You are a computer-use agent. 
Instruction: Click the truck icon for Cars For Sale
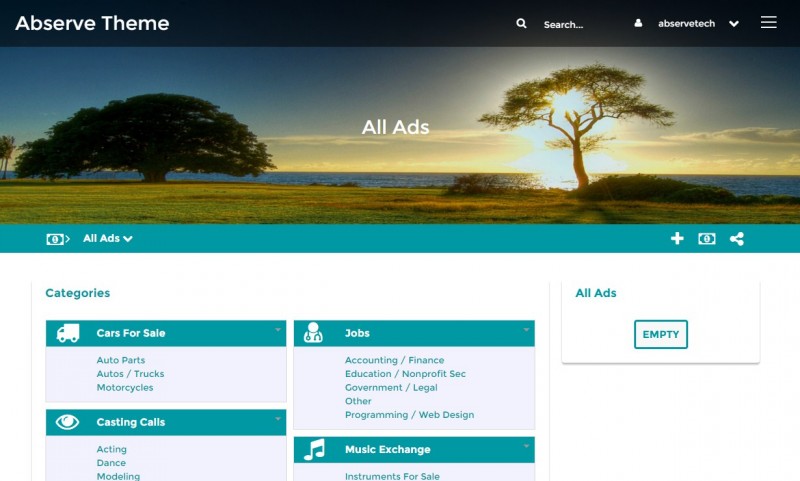coord(68,333)
